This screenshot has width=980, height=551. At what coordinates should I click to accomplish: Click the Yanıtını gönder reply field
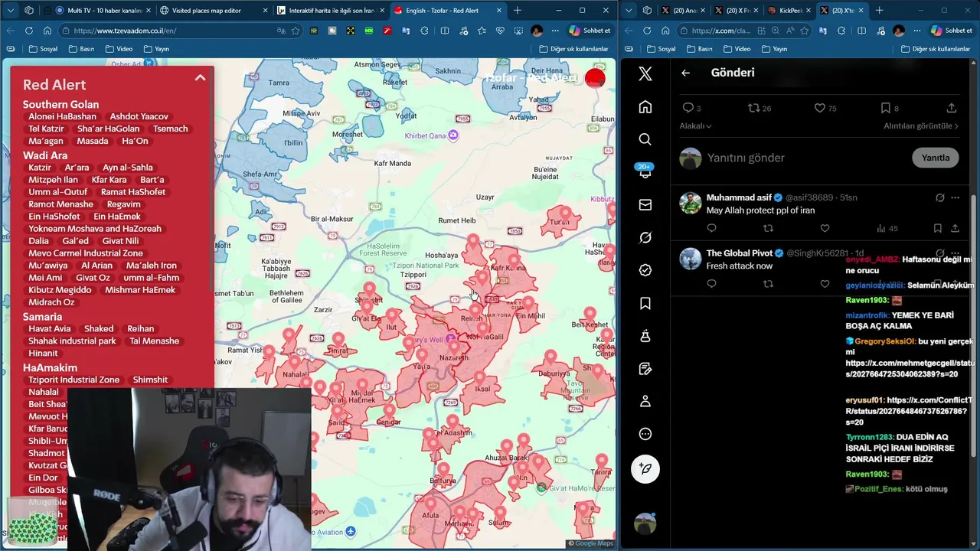[x=804, y=158]
